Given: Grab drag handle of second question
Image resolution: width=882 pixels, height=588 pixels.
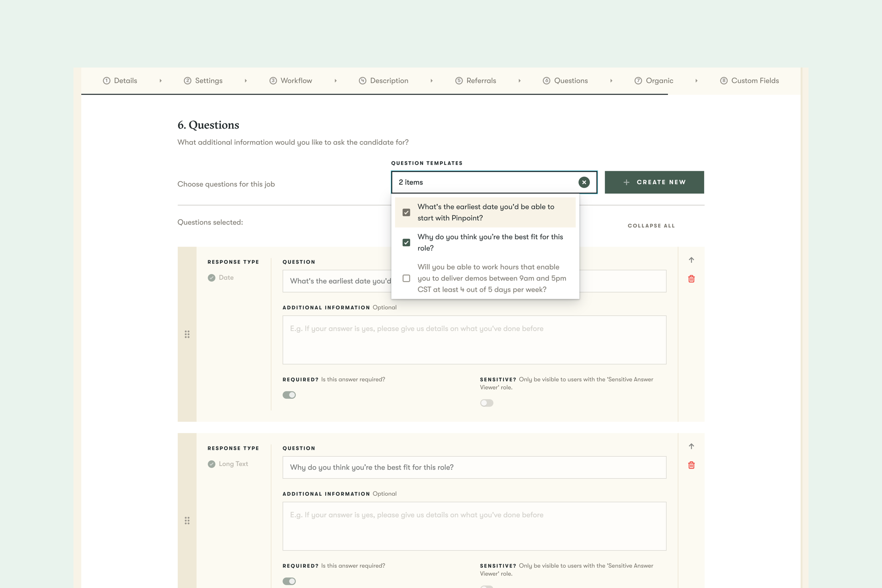Looking at the screenshot, I should tap(187, 520).
